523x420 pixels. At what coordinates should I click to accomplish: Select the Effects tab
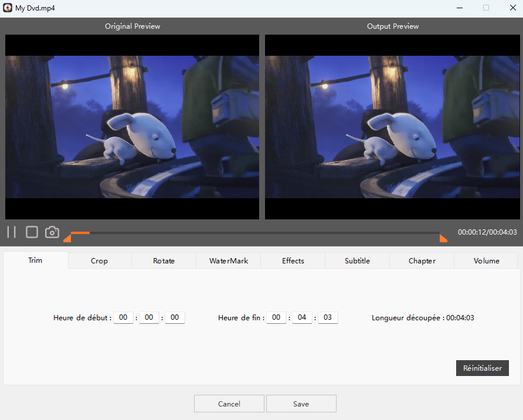[293, 260]
